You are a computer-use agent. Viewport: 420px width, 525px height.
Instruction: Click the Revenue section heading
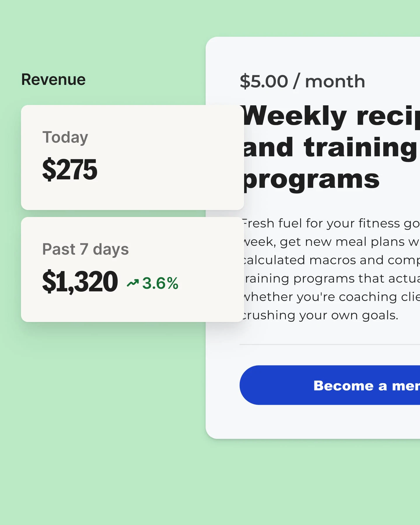pos(53,79)
